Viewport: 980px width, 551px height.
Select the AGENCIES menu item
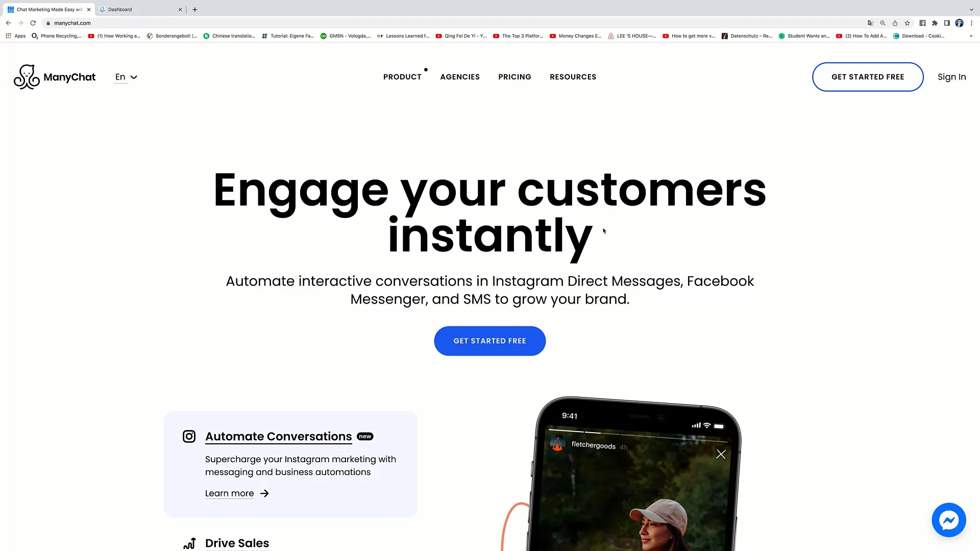[x=460, y=77]
